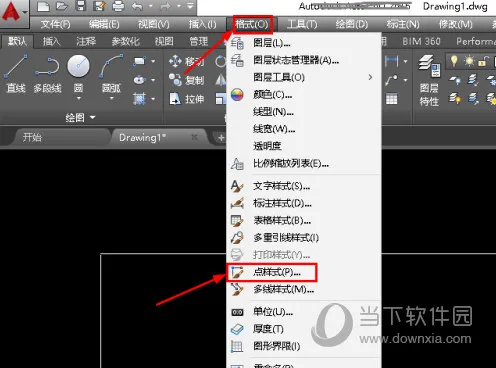The height and width of the screenshot is (368, 496).
Task: Select the 多段线 polyline tool
Action: (x=47, y=74)
